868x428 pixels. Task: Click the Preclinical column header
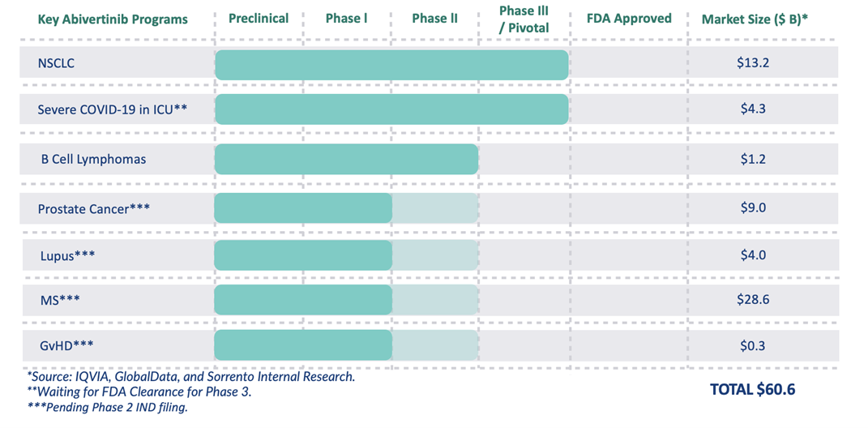(x=259, y=18)
